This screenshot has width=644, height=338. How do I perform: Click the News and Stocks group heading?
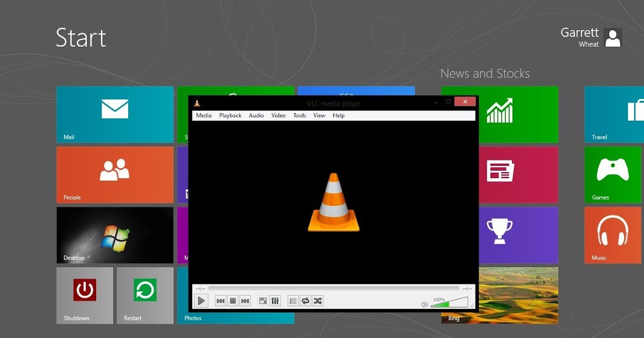point(485,74)
